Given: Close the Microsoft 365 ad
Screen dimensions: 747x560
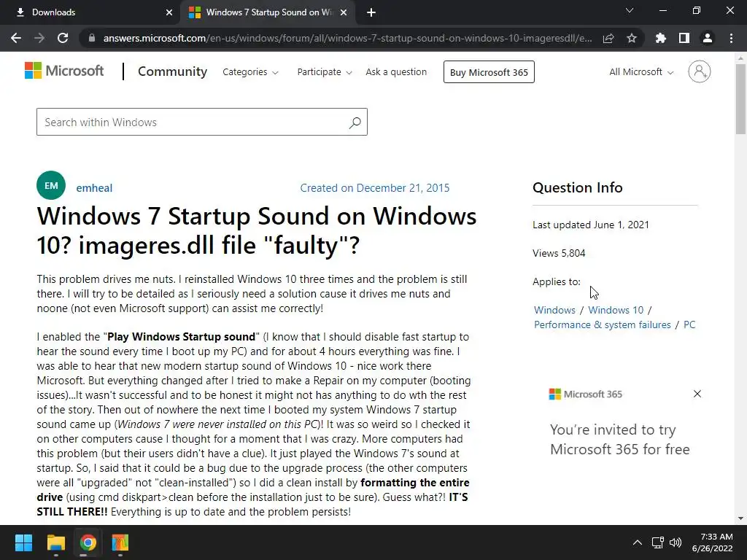Looking at the screenshot, I should coord(697,394).
